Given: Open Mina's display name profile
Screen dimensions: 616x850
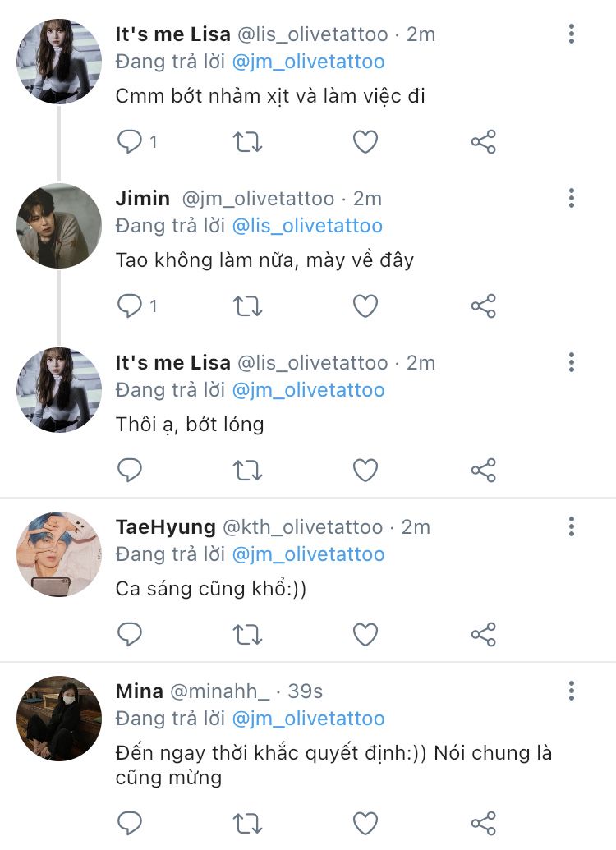Looking at the screenshot, I should (x=140, y=691).
